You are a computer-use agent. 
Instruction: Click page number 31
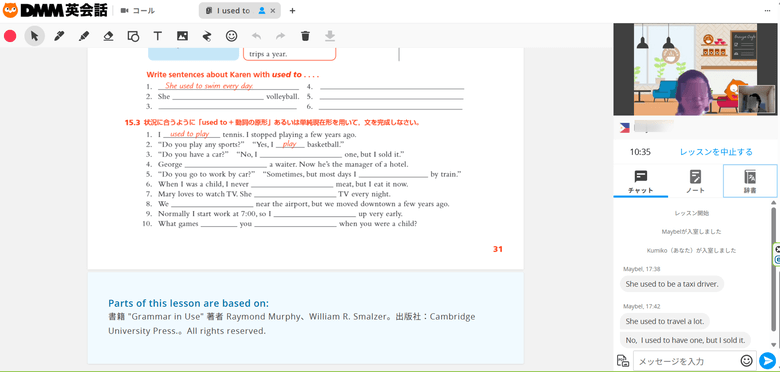(497, 249)
